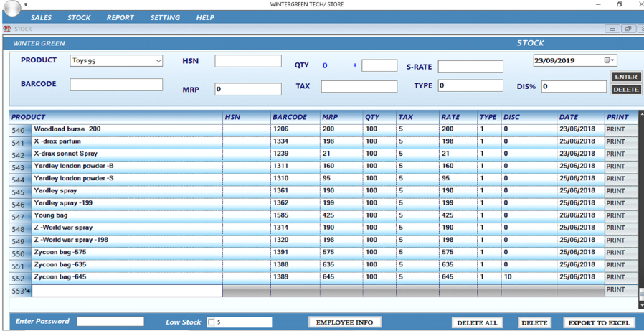Image resolution: width=644 pixels, height=331 pixels.
Task: Click PRINT for Zycoon bag -645 row
Action: pos(620,277)
